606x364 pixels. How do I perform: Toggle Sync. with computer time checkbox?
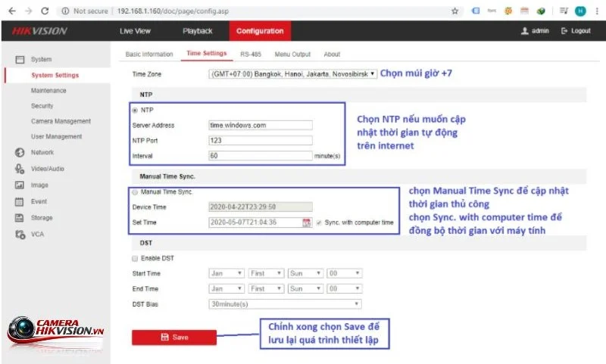pyautogui.click(x=319, y=222)
